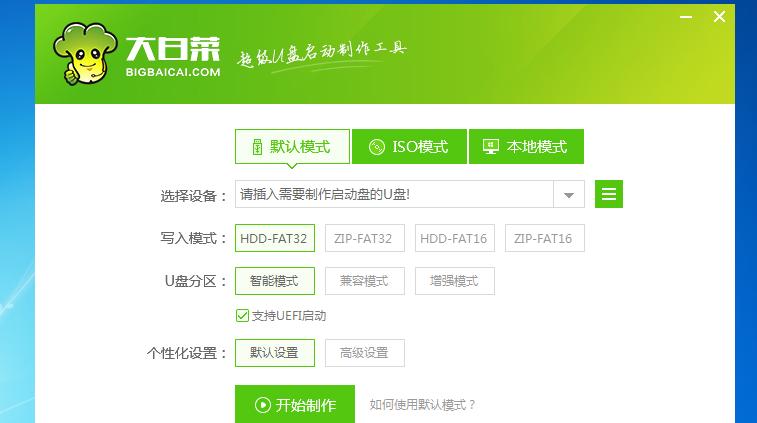Click the play circle icon on 开始制作
The image size is (757, 423).
263,405
